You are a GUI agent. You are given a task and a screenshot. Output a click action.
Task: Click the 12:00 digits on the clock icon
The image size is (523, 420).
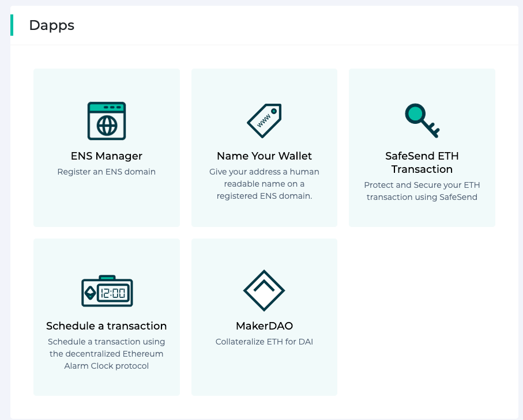[x=113, y=293]
